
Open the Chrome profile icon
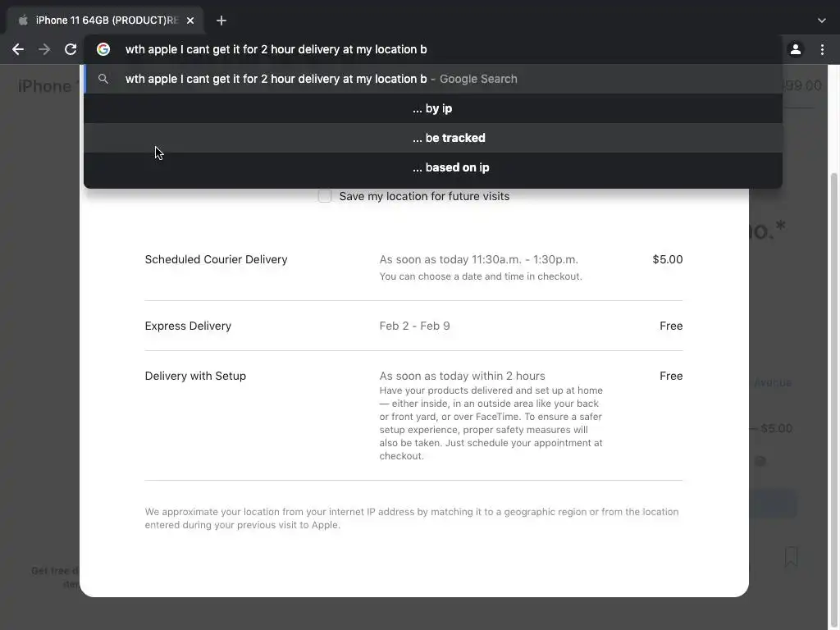tap(795, 49)
